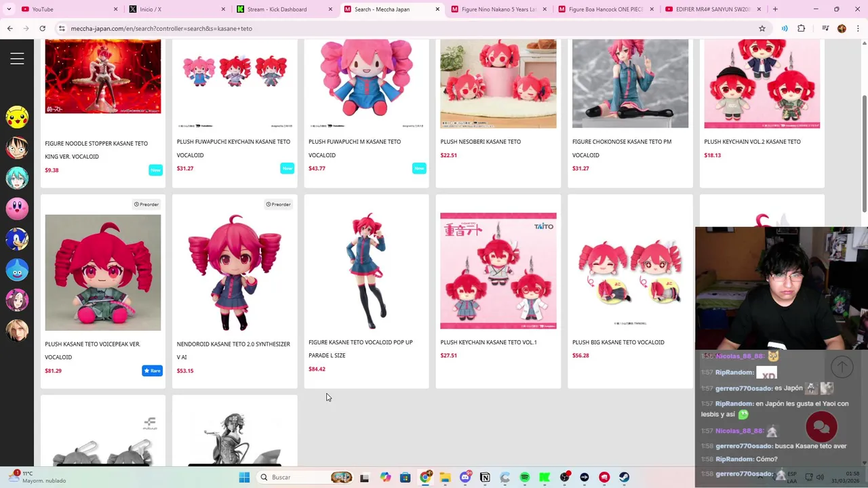The image size is (868, 488).
Task: Open Microsoft Store from the taskbar
Action: pyautogui.click(x=405, y=477)
